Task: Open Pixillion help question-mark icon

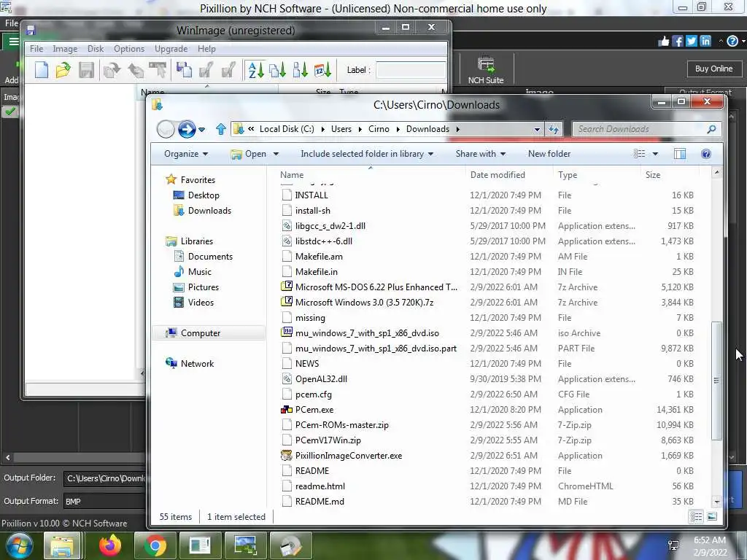Action: tap(732, 41)
